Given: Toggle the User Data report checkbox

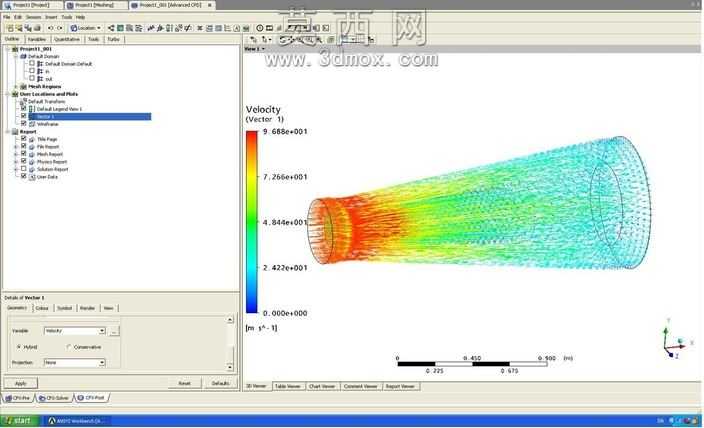Looking at the screenshot, I should (24, 176).
